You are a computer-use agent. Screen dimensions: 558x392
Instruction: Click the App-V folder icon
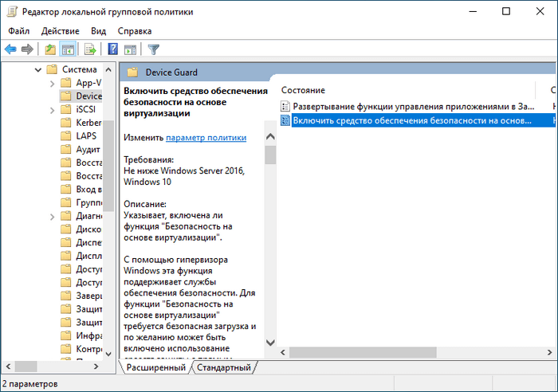pyautogui.click(x=66, y=83)
